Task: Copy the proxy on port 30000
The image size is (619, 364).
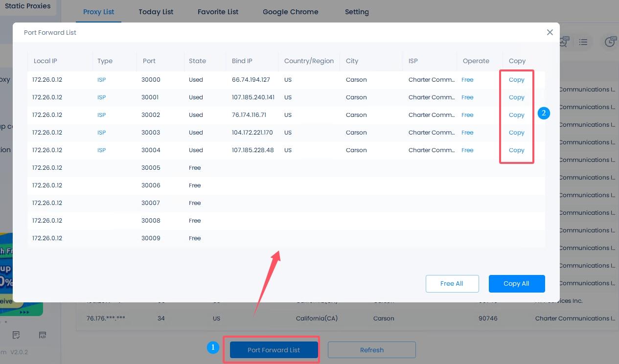Action: (x=516, y=80)
